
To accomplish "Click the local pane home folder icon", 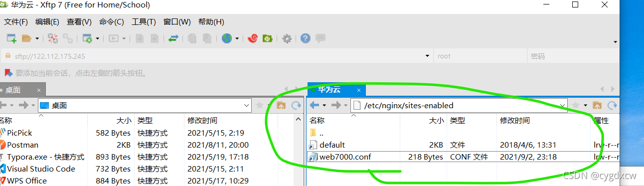I will click(281, 105).
